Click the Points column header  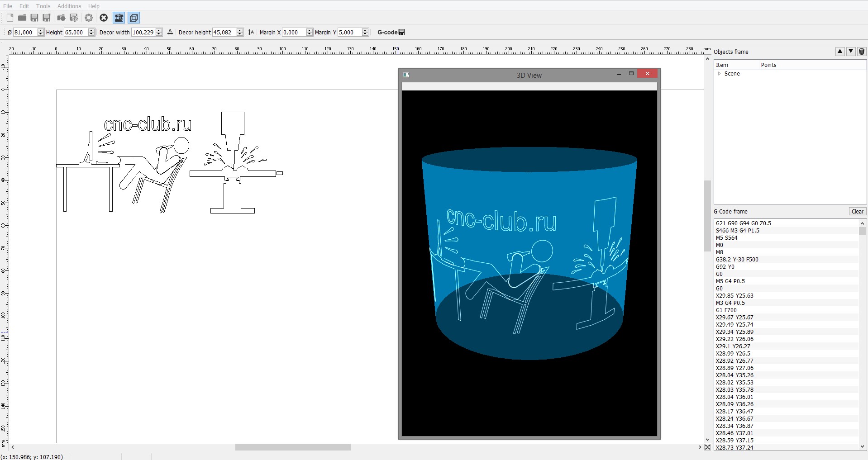tap(813, 65)
